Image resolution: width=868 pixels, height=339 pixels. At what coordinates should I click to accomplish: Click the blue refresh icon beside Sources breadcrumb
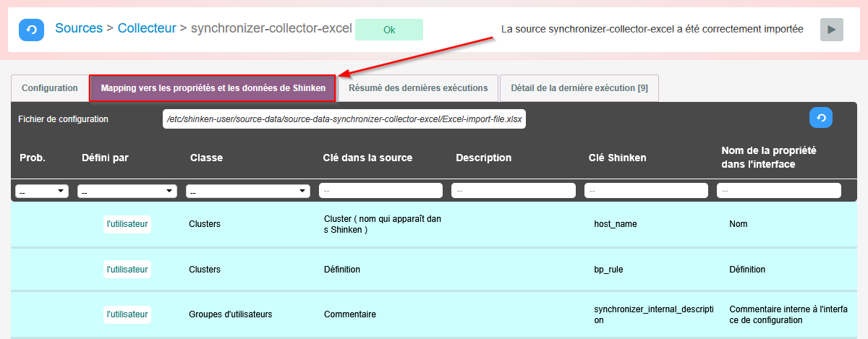31,30
